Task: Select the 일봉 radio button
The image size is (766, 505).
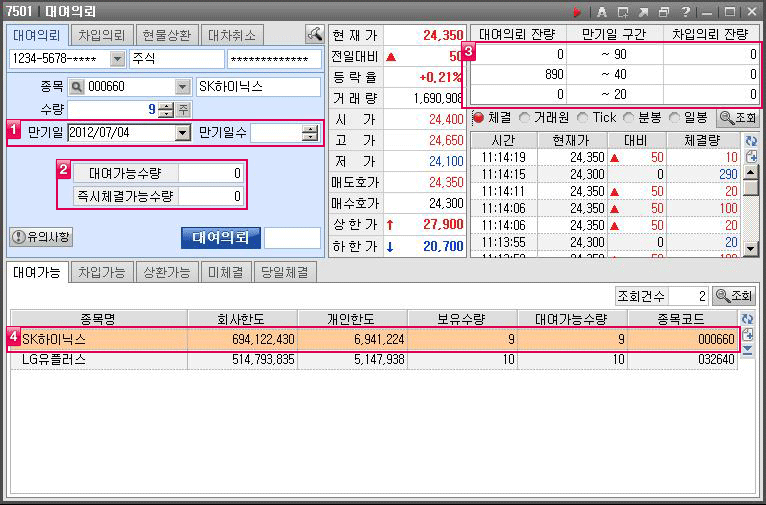Action: pos(674,118)
